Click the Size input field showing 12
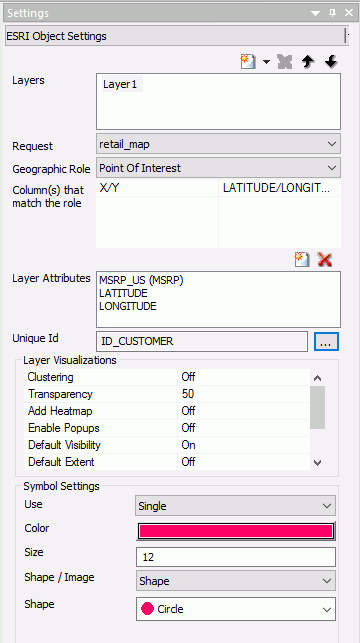360x643 pixels. [236, 557]
